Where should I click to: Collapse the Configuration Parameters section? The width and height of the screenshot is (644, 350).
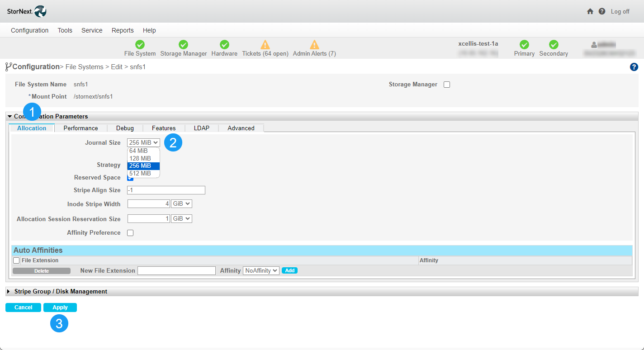[x=9, y=117]
